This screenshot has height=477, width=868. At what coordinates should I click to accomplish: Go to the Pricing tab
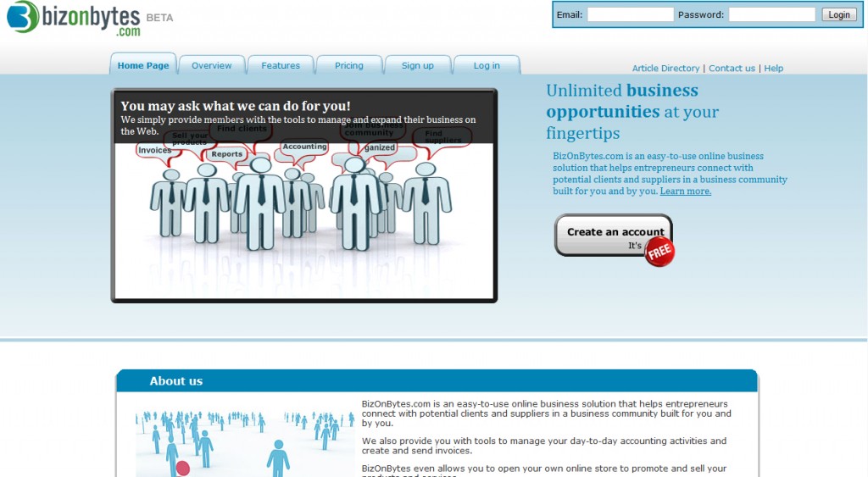point(348,65)
